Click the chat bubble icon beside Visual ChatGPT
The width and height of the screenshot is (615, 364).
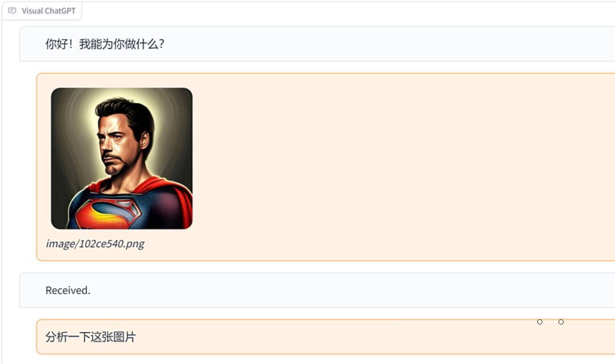click(12, 11)
